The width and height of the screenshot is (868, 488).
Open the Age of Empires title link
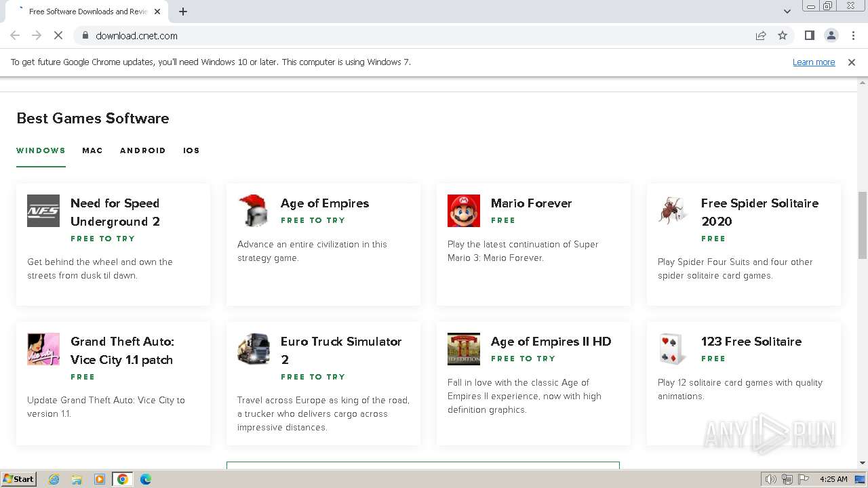point(325,203)
